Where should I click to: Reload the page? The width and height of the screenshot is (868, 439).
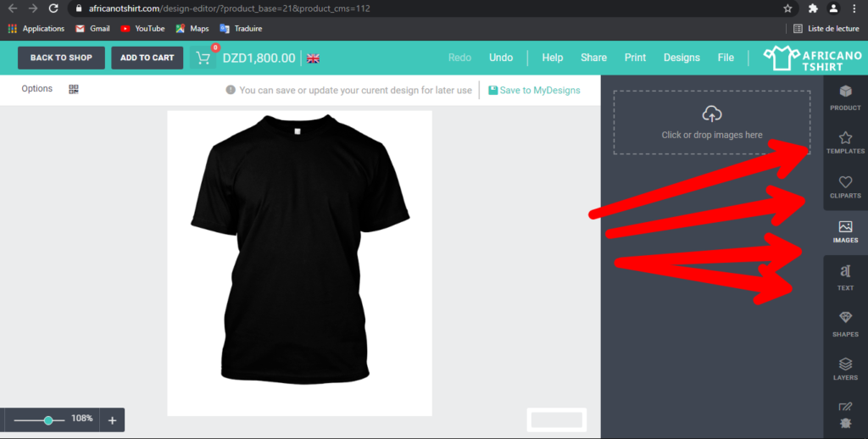[53, 8]
